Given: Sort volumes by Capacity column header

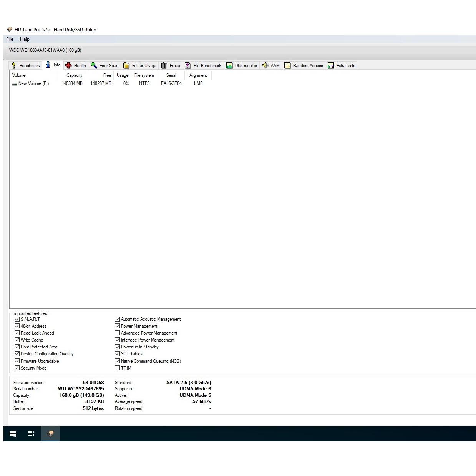Looking at the screenshot, I should tap(74, 75).
